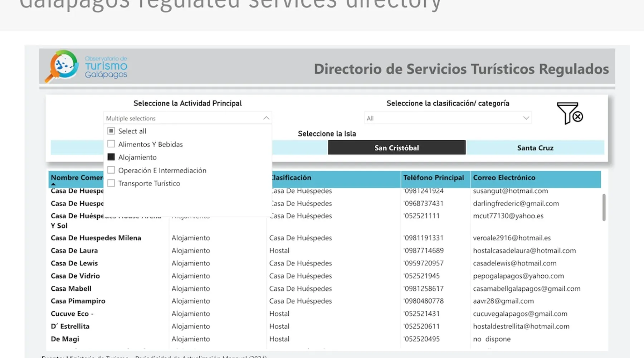Select the Casa De Laura row
The width and height of the screenshot is (644, 358).
click(74, 251)
